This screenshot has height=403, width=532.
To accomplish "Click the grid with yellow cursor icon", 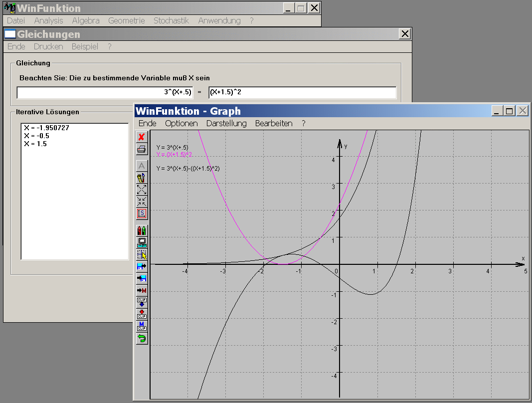I will (142, 254).
